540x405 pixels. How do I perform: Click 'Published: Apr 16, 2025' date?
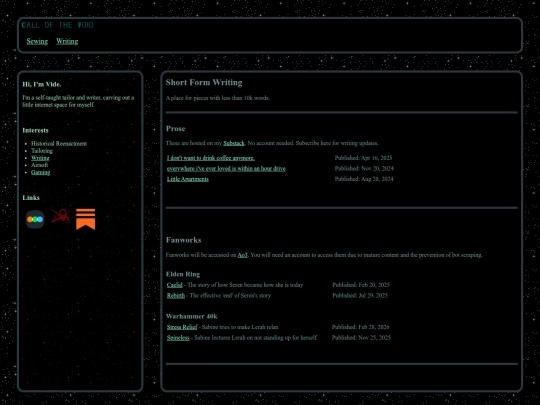(363, 158)
